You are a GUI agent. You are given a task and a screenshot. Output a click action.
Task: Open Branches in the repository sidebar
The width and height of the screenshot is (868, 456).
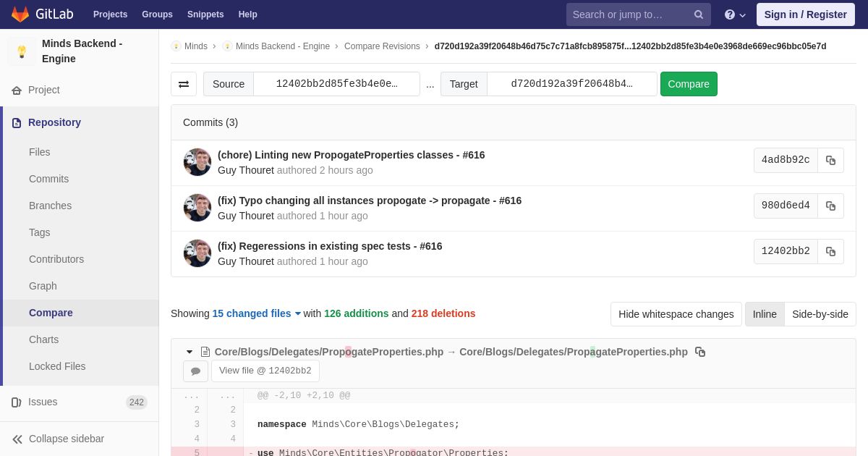tap(50, 206)
